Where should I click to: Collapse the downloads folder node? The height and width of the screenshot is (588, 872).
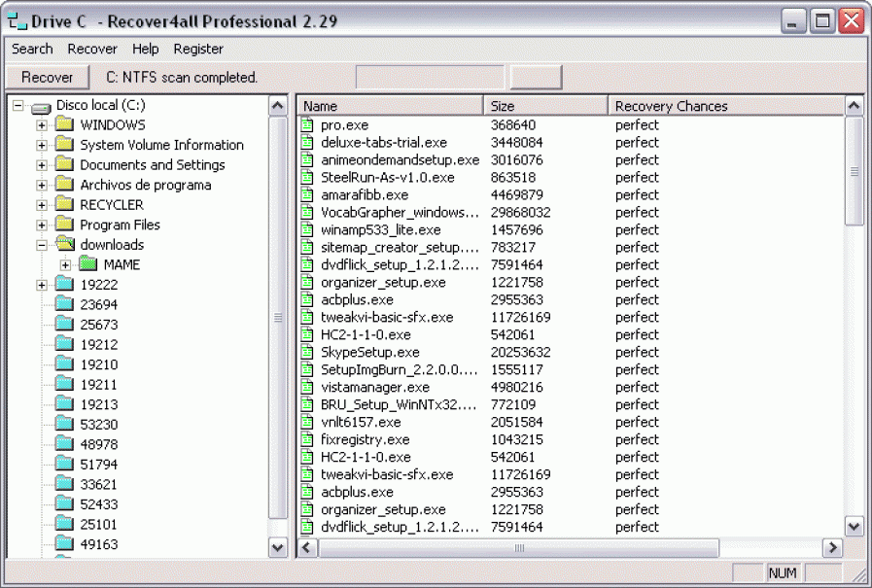pos(42,245)
